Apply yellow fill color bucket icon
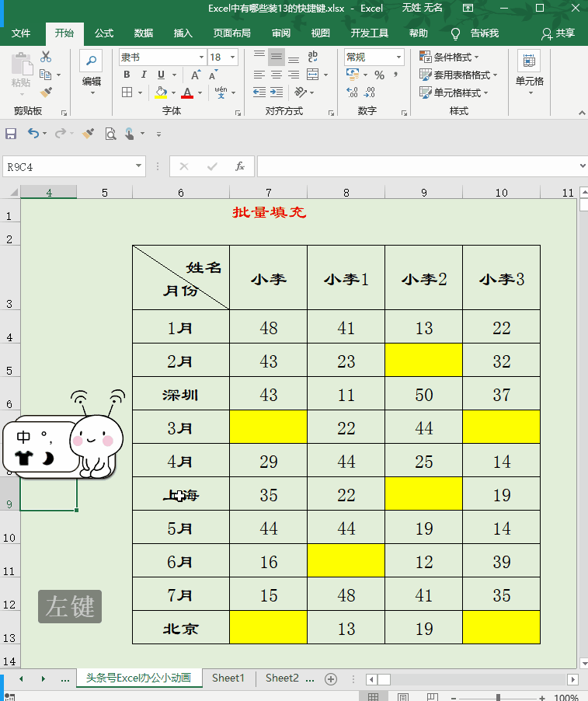The image size is (588, 701). click(161, 92)
